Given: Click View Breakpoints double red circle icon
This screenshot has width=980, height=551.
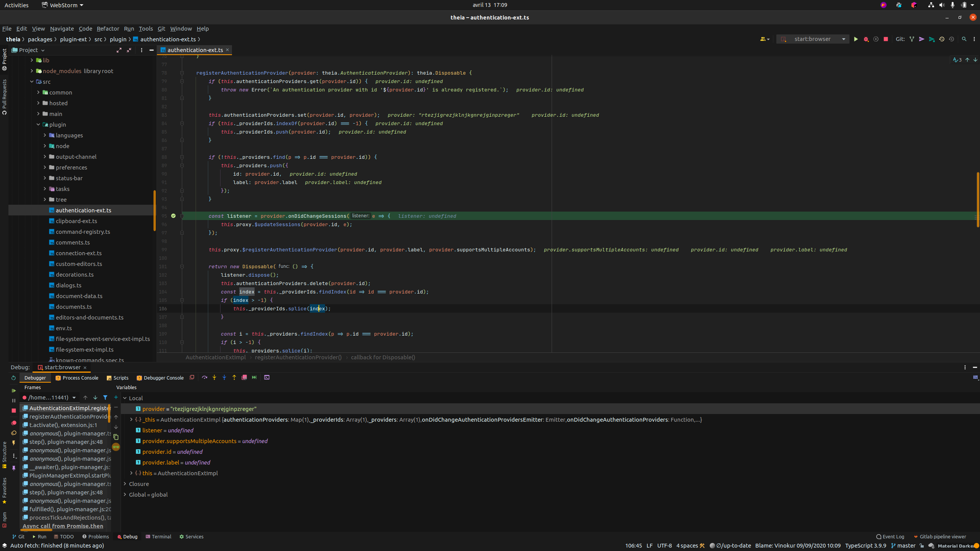Looking at the screenshot, I should 14,423.
